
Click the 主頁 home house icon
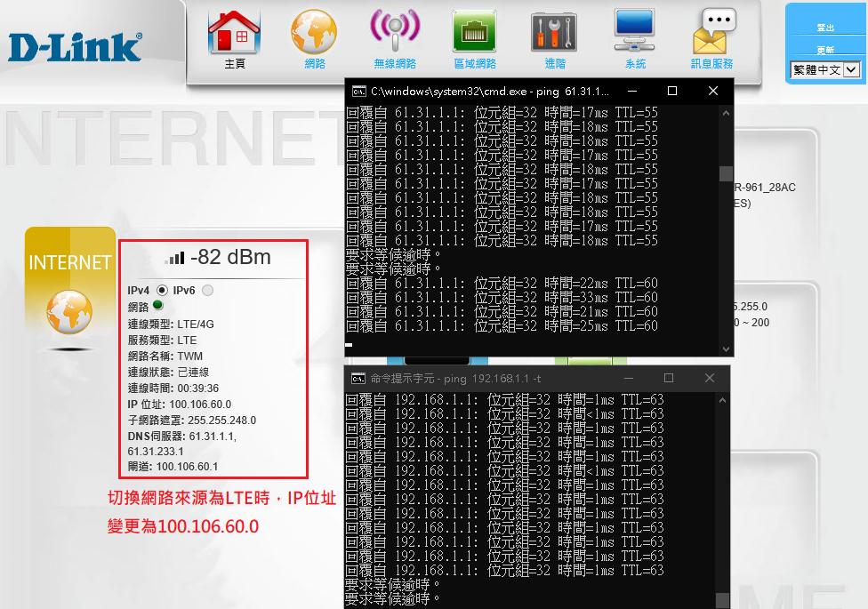235,33
